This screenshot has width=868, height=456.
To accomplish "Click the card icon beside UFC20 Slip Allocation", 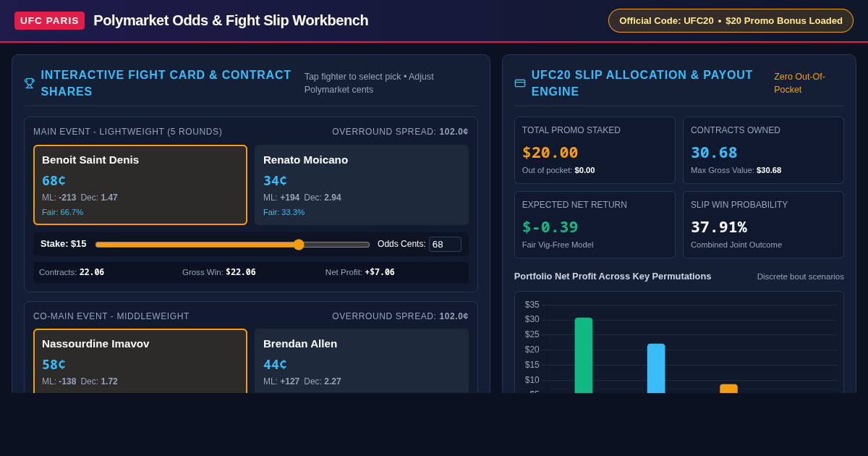I will [520, 83].
